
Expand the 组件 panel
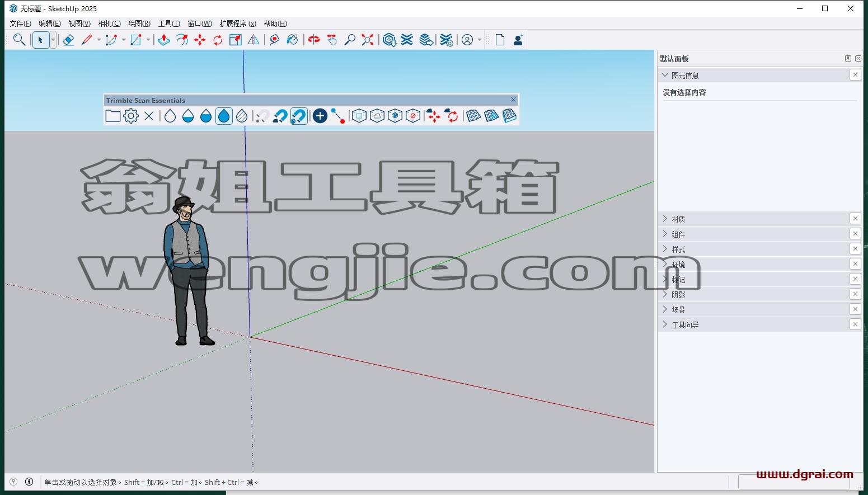click(665, 234)
